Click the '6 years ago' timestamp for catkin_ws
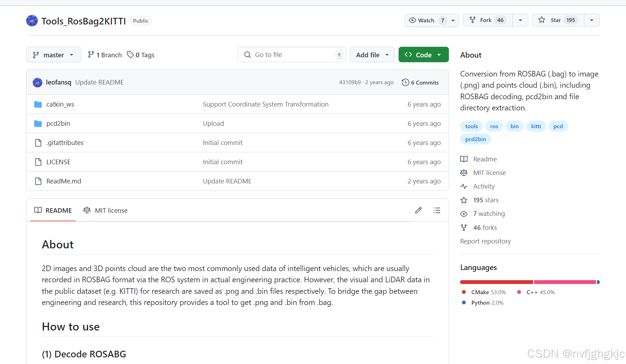Screen dimensions: 626x364 coord(424,104)
